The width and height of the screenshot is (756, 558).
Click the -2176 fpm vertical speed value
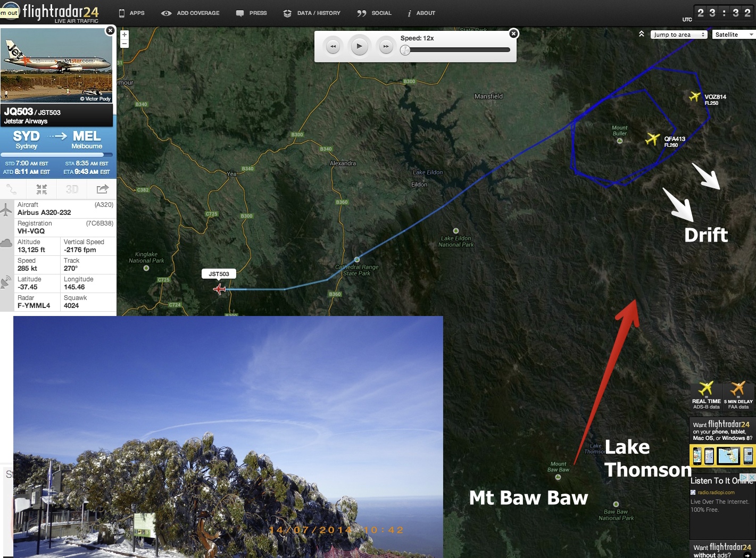pos(80,249)
